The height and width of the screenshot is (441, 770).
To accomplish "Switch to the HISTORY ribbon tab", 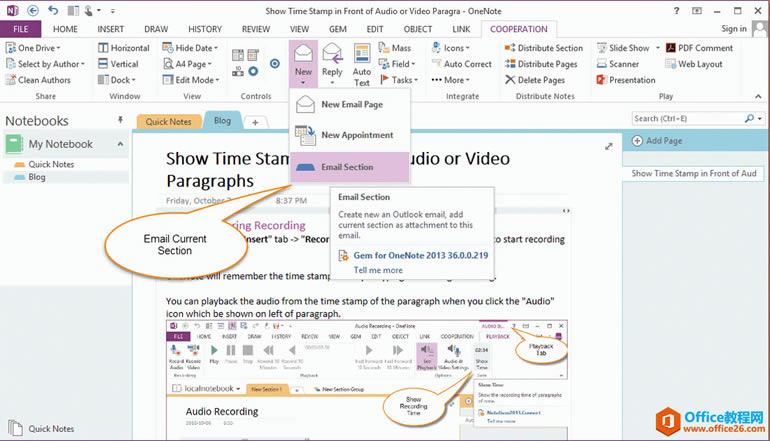I will [205, 29].
